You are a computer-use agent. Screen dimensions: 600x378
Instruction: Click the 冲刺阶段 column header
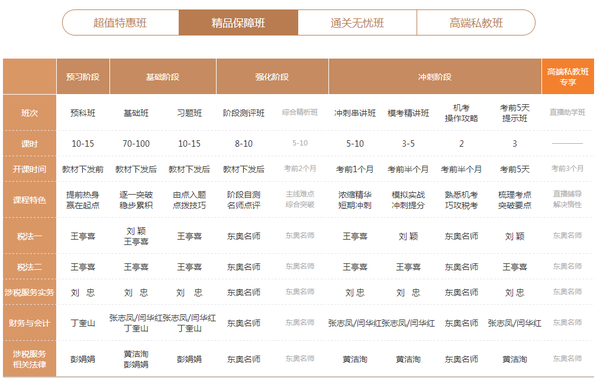[435, 77]
